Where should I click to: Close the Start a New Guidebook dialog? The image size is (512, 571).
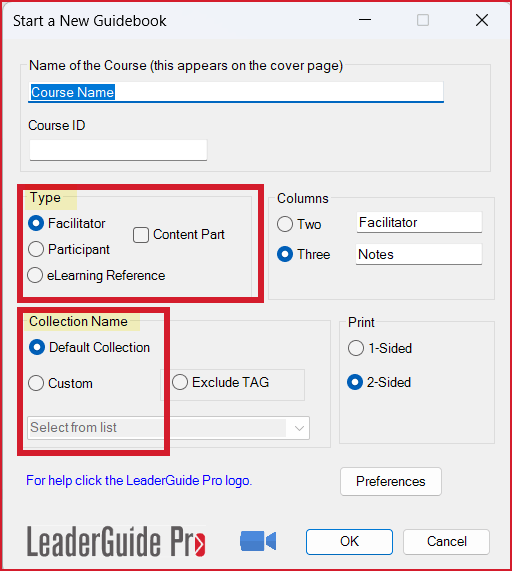482,20
